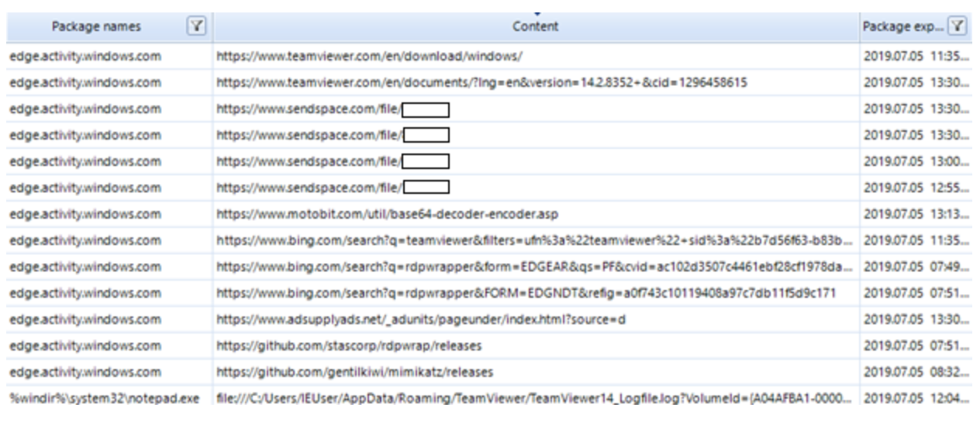This screenshot has height=425, width=980.
Task: Select the file:///C:/Users/IEUser TeamViewer14_Logfile.log cell
Action: click(536, 399)
